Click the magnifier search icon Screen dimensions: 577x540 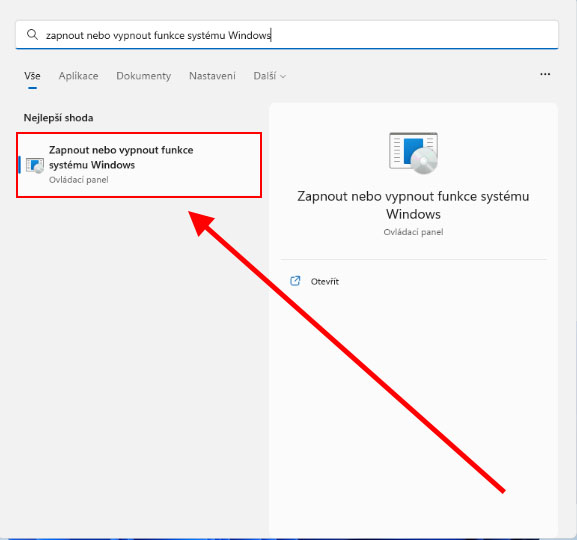pos(32,35)
